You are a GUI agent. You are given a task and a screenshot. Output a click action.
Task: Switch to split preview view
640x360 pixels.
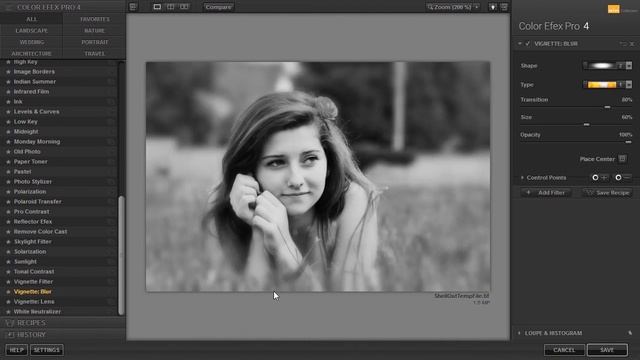pyautogui.click(x=171, y=7)
